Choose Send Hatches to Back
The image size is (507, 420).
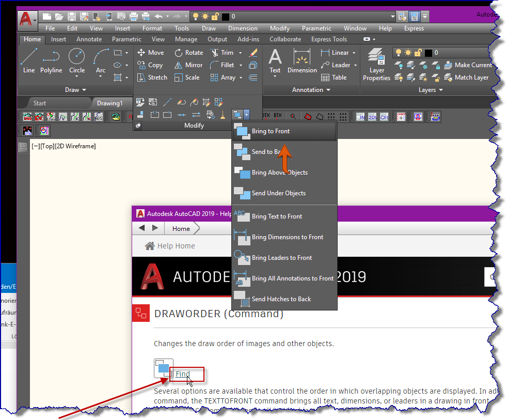tap(284, 299)
